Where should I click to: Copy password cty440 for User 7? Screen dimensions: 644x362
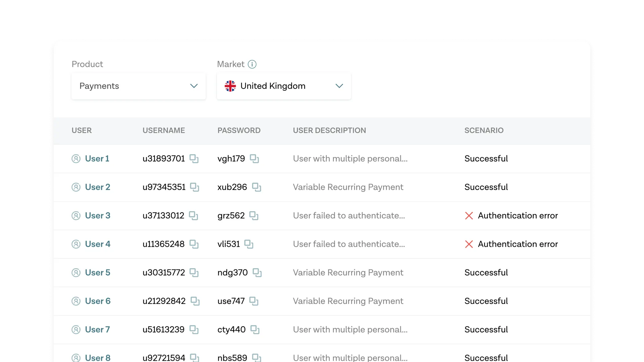click(x=255, y=329)
